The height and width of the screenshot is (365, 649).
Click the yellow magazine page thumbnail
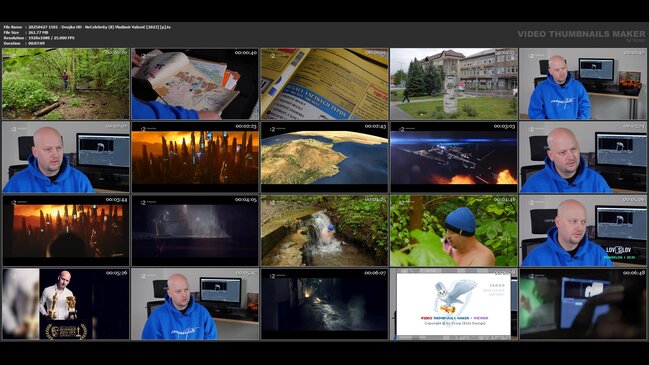pos(324,84)
